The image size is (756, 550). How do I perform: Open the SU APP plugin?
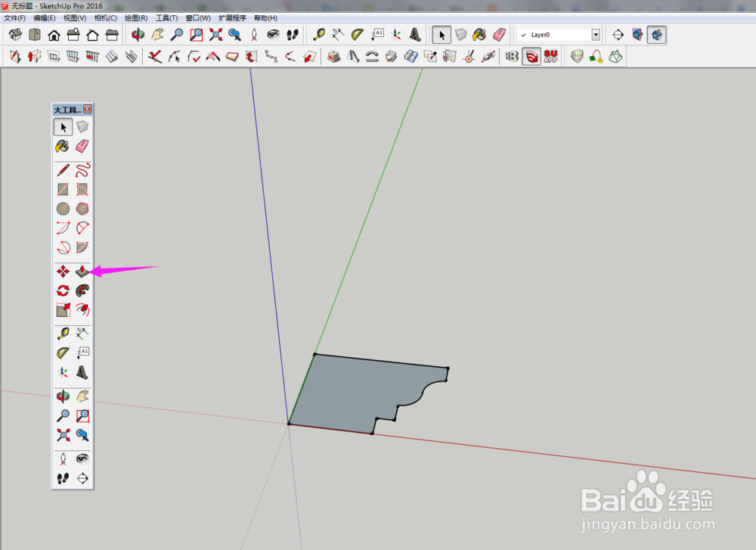pos(550,57)
